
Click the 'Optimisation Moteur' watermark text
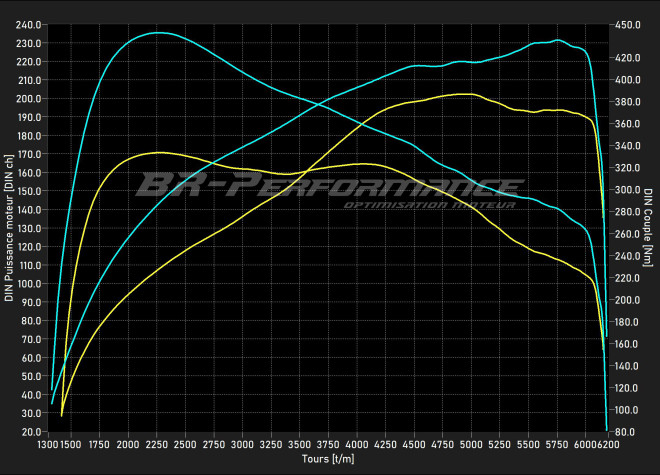coord(429,205)
